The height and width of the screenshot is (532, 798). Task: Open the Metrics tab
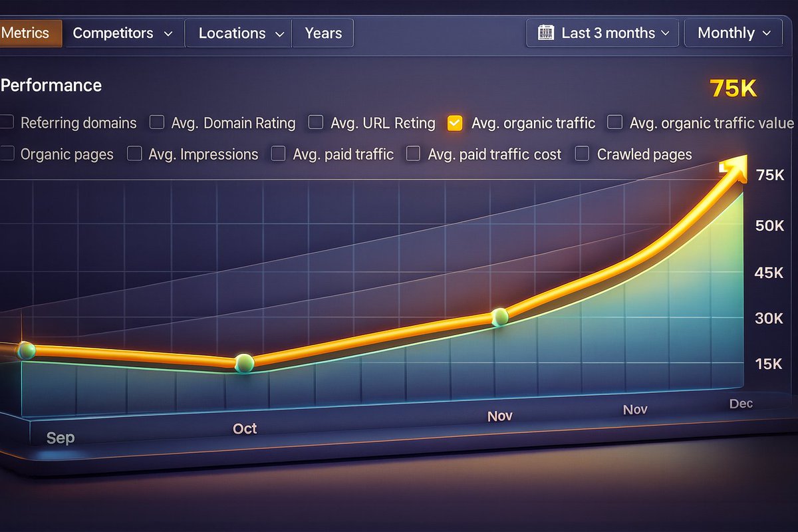(x=30, y=33)
